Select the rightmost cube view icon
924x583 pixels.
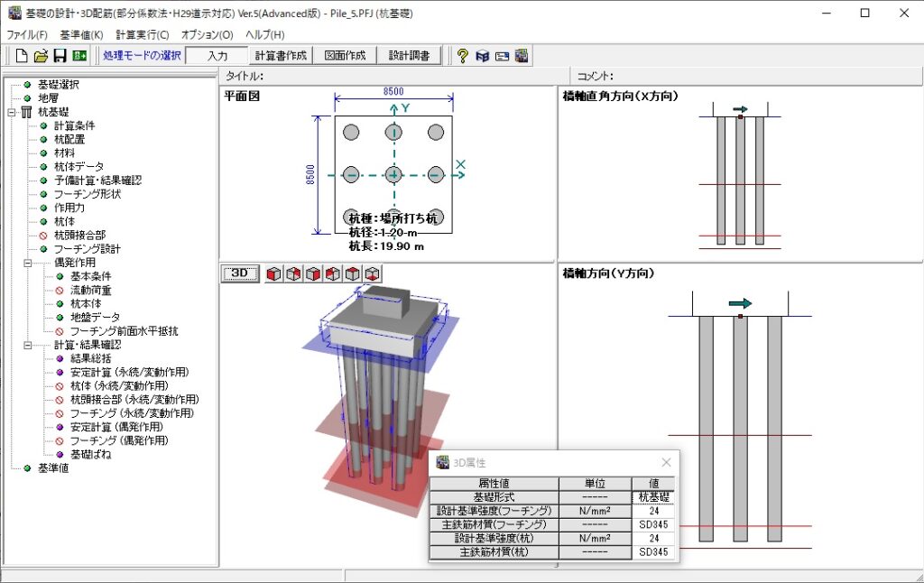point(372,273)
